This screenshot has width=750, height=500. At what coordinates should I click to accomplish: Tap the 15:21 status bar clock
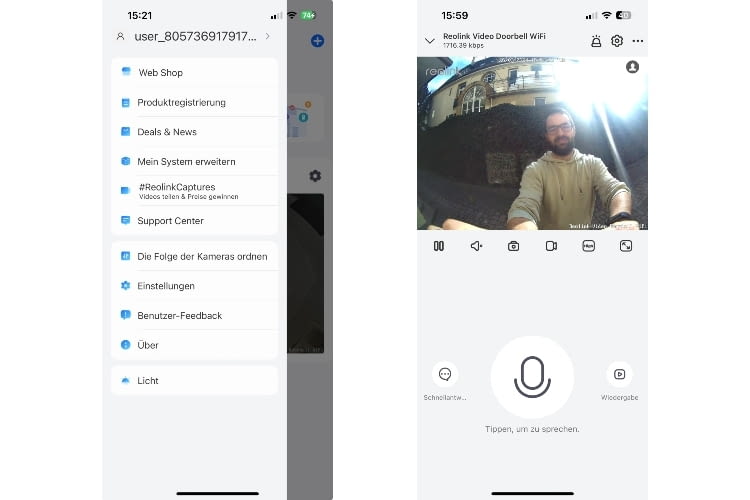[x=140, y=15]
